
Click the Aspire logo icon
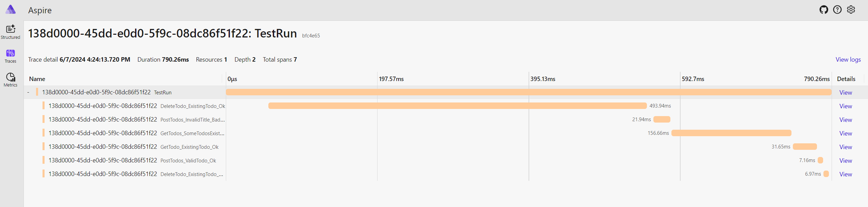(11, 10)
